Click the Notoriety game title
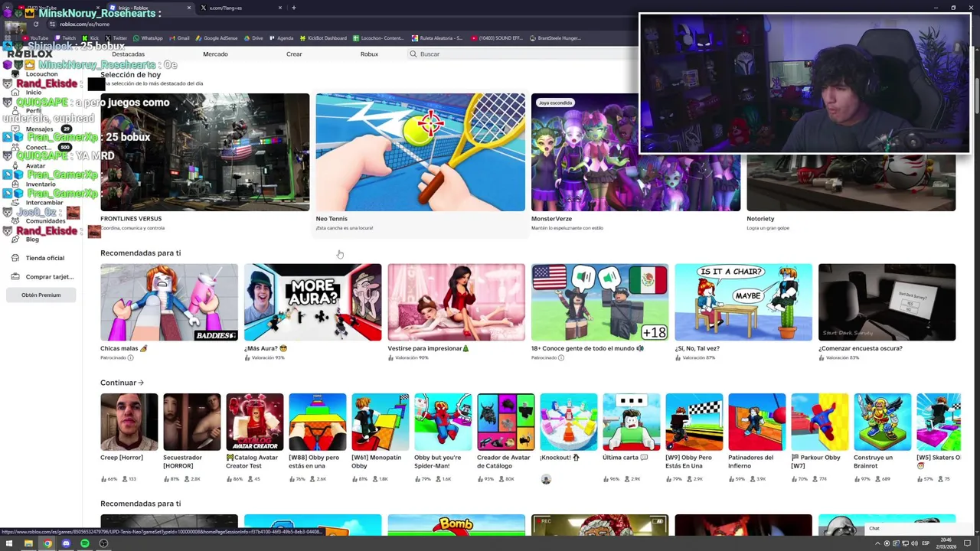 (760, 219)
